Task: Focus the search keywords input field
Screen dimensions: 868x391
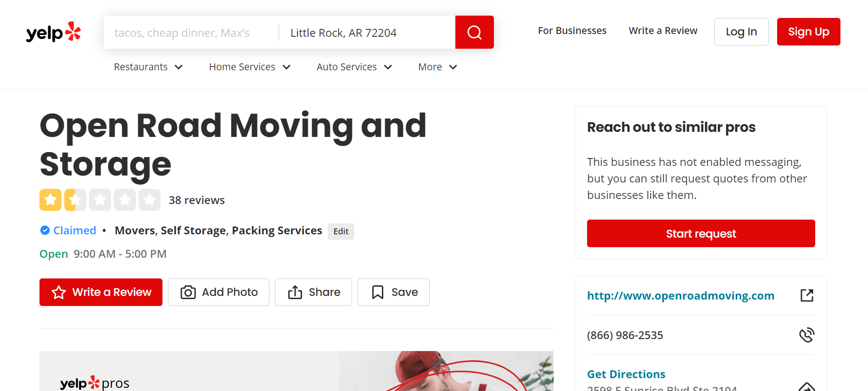Action: tap(191, 33)
